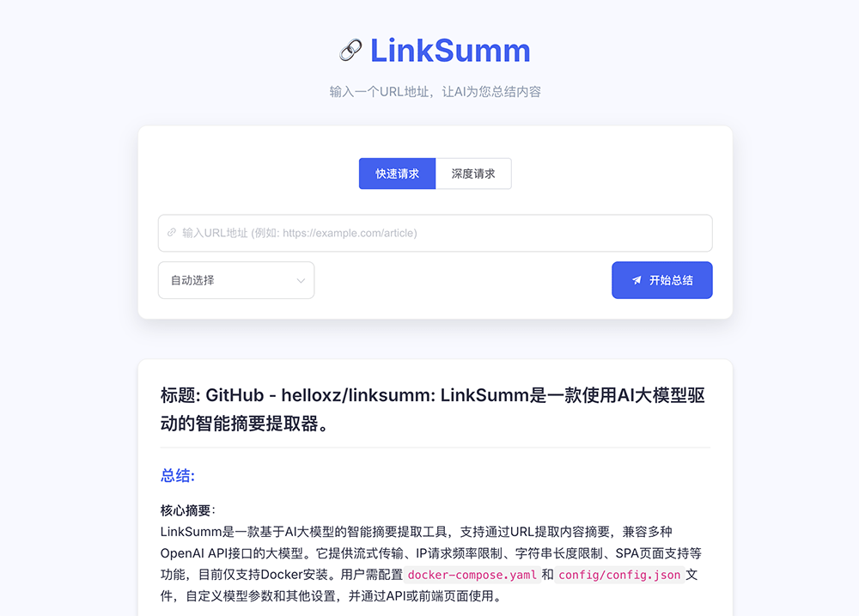Click the config/config.json code tag
The width and height of the screenshot is (859, 616).
tap(619, 575)
